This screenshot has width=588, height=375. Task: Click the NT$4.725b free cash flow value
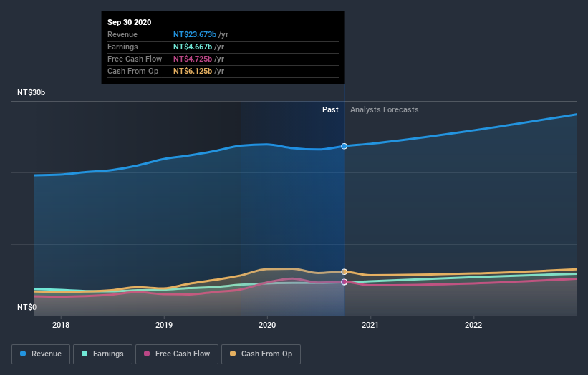click(193, 59)
